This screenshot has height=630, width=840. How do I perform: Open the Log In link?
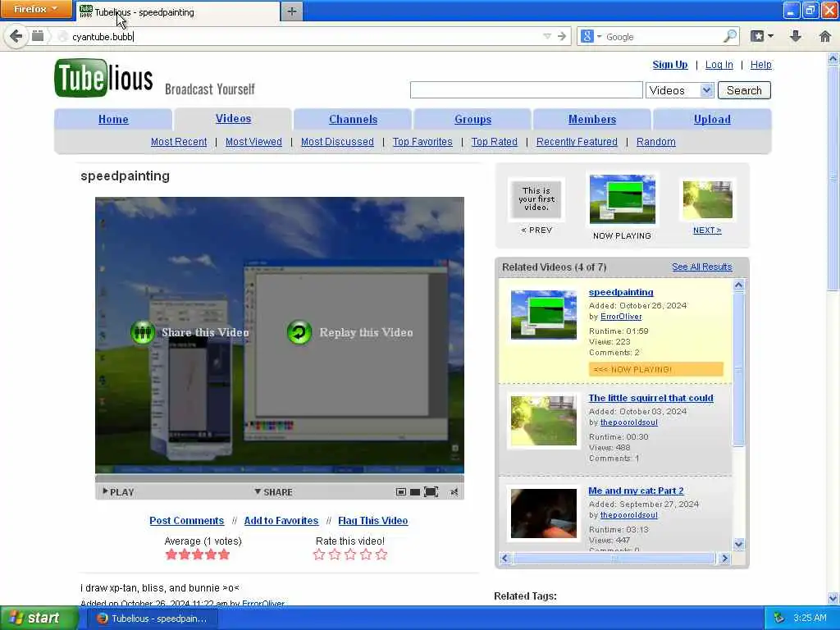click(719, 64)
